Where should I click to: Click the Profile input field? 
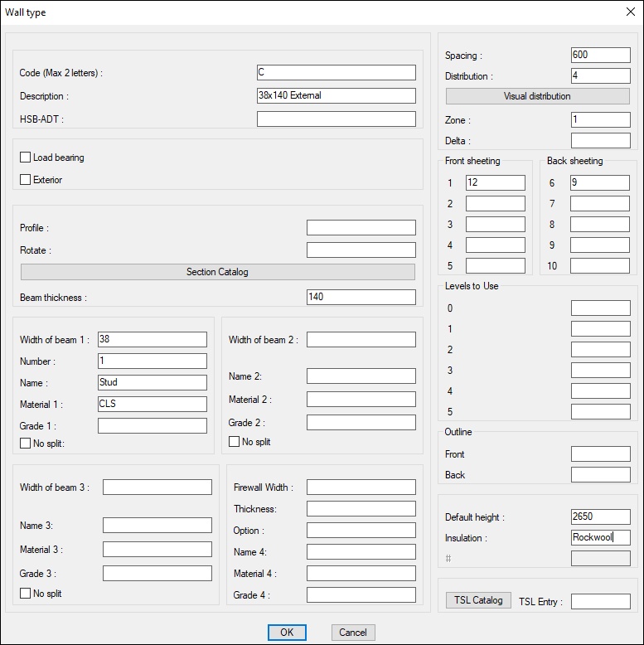tap(361, 227)
